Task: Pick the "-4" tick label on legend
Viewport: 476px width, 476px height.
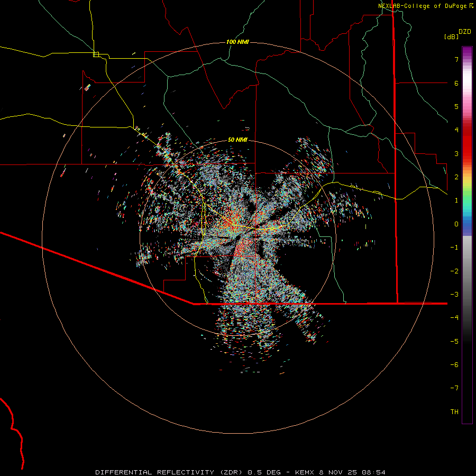Action: pyautogui.click(x=454, y=318)
